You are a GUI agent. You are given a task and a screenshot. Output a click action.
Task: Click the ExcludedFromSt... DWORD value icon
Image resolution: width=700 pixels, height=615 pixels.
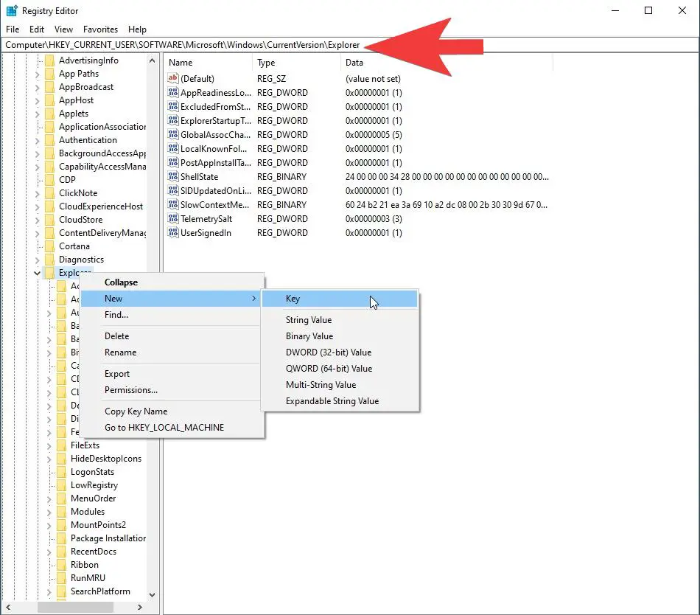tap(172, 107)
